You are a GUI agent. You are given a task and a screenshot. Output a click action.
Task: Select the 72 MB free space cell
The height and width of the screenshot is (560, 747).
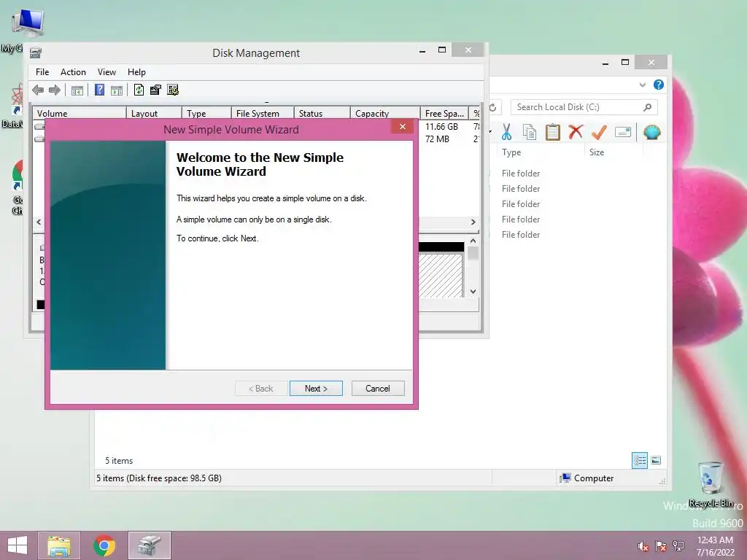point(438,139)
